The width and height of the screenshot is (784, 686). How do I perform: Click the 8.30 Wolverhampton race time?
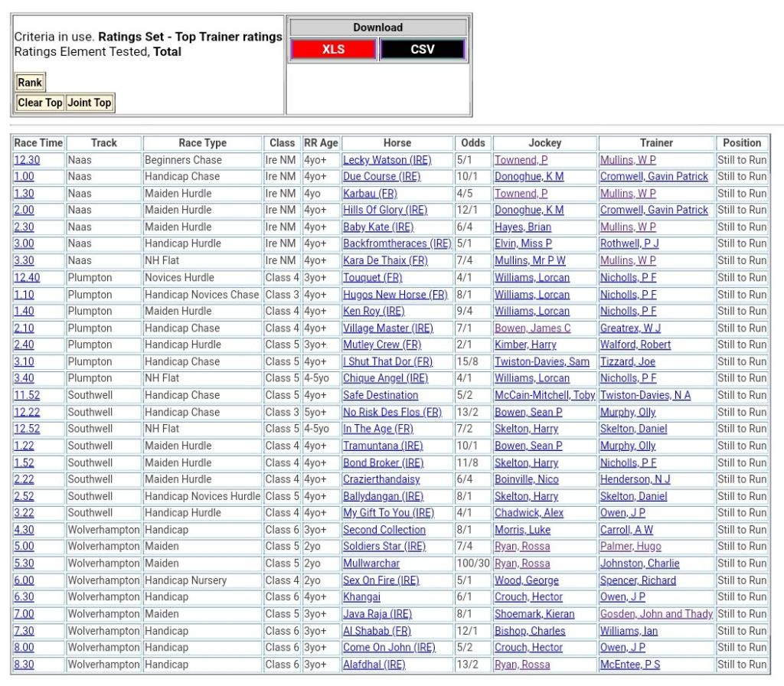tap(24, 665)
